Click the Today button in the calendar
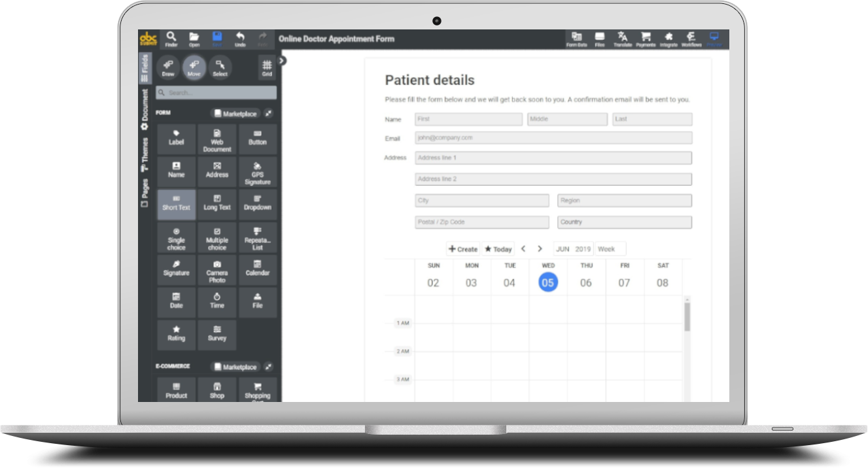This screenshot has width=868, height=468. [x=498, y=249]
